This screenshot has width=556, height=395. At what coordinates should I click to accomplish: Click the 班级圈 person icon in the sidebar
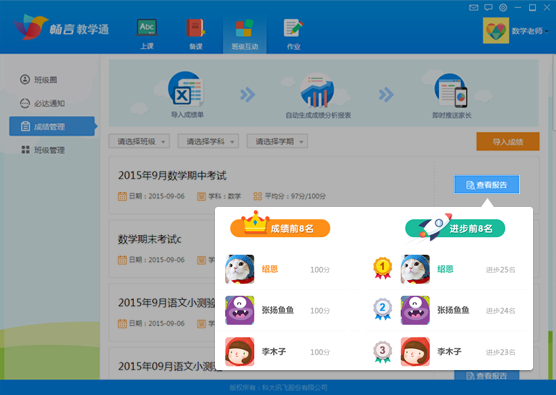25,79
